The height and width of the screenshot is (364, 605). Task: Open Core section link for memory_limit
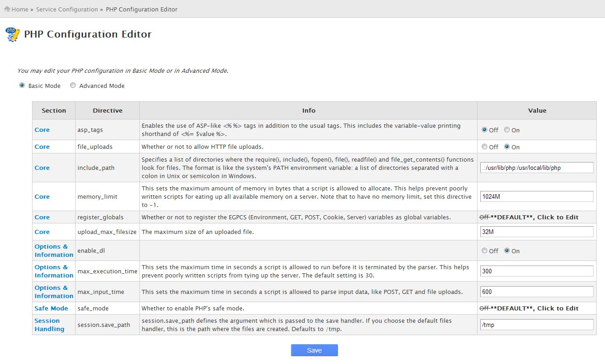[42, 196]
